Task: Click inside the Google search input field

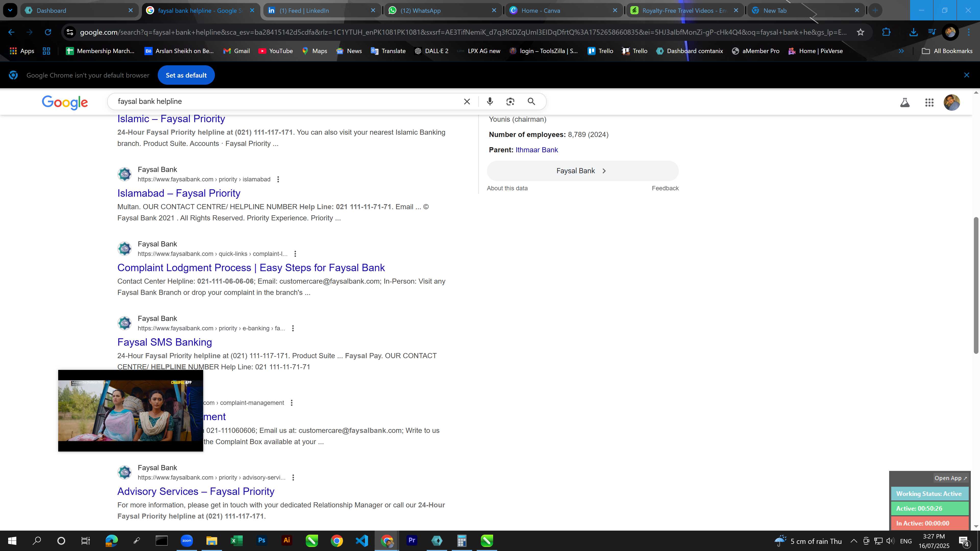Action: point(285,102)
